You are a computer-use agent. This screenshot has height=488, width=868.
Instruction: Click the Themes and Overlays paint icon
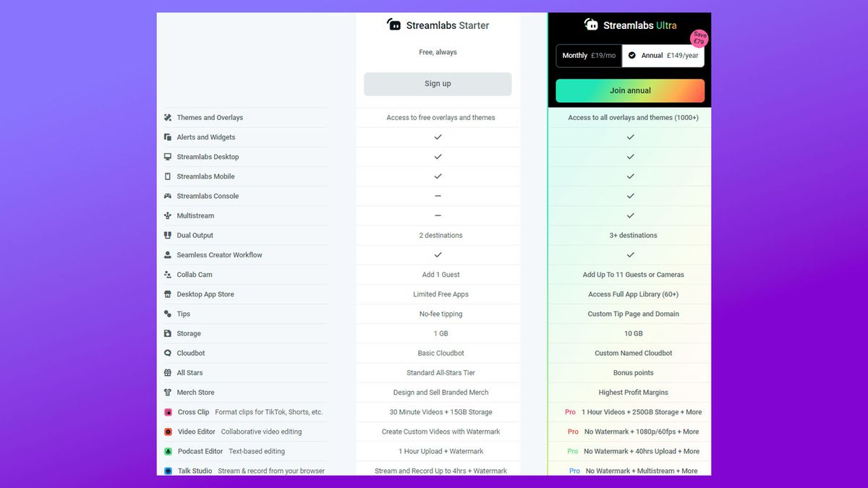click(169, 117)
